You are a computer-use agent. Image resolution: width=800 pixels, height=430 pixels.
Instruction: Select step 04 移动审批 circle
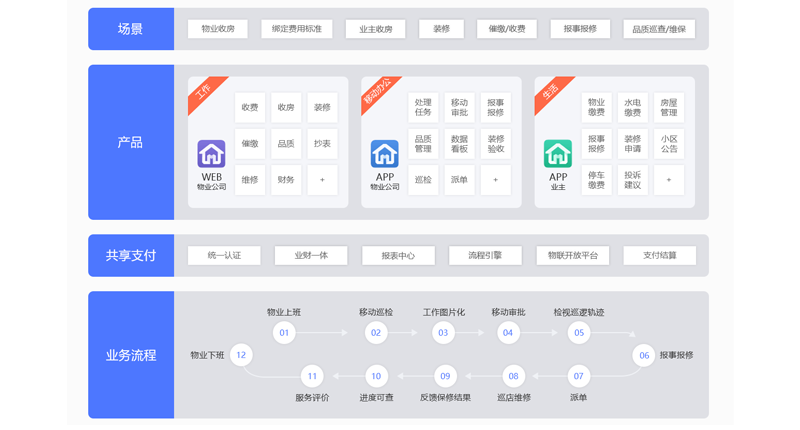508,333
